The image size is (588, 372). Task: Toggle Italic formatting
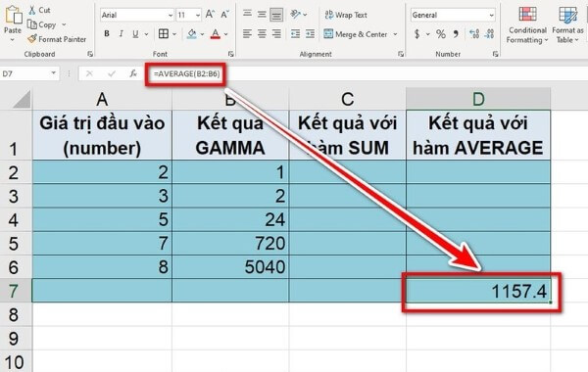(121, 33)
